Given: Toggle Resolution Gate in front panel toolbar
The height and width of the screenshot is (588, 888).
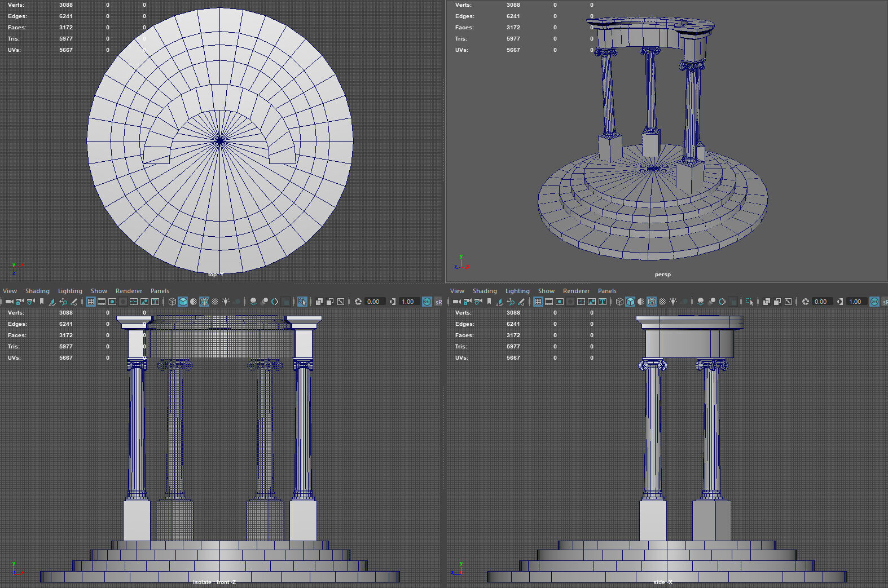Looking at the screenshot, I should pos(112,302).
